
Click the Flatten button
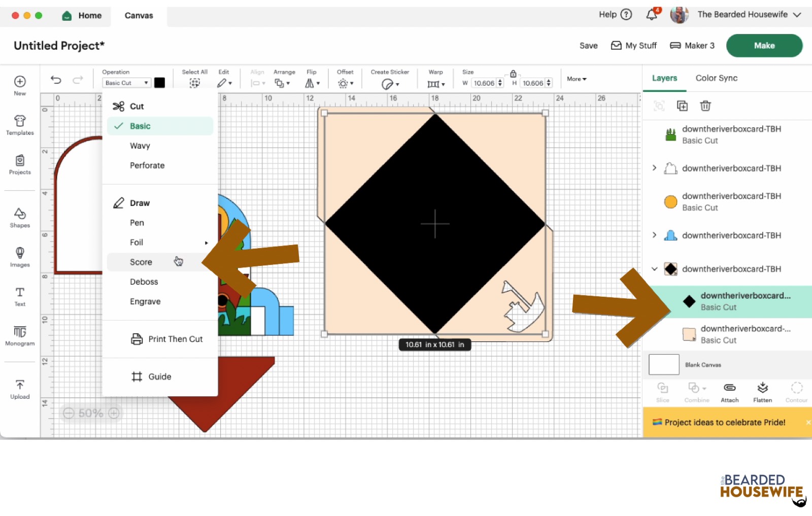tap(762, 393)
